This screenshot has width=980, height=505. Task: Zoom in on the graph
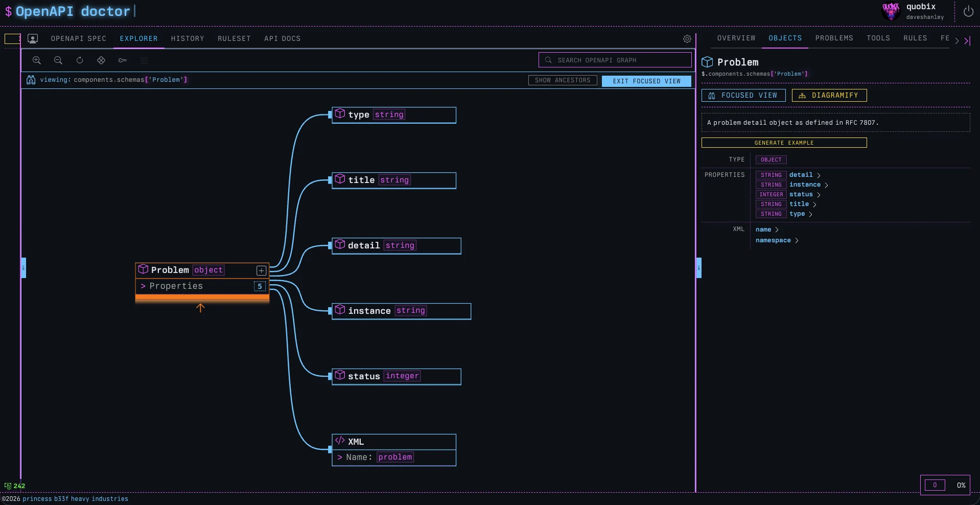37,60
